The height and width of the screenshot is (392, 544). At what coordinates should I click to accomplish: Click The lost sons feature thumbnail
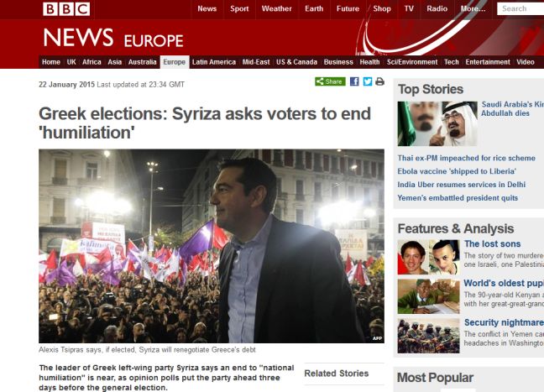point(428,257)
